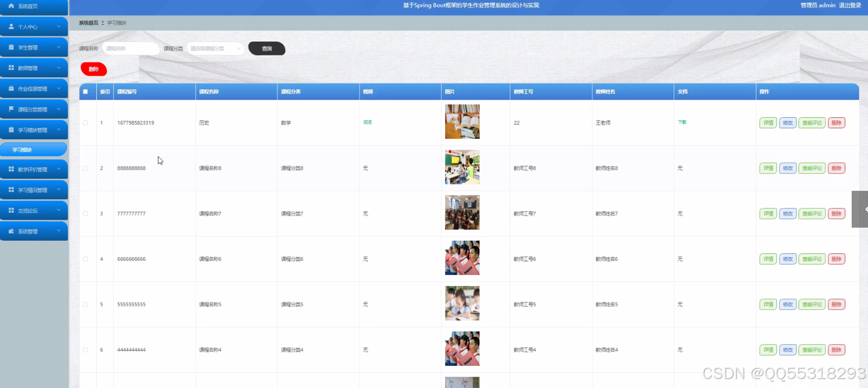Click 查看评论 for 课程名称7 row

point(812,213)
